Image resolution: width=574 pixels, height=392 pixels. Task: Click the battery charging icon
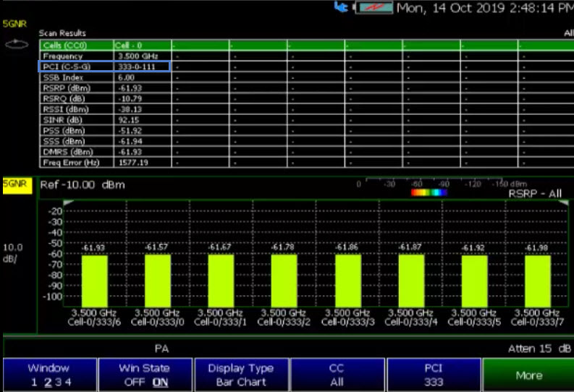tap(373, 7)
